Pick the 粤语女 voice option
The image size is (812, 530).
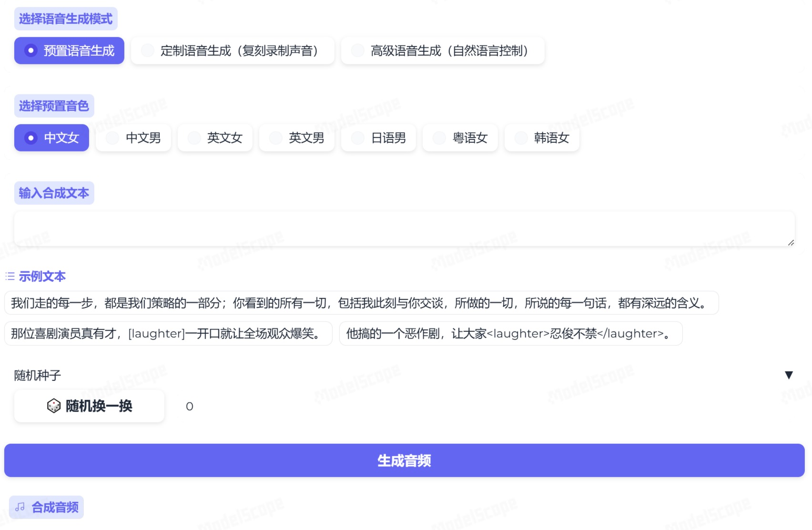pos(460,138)
